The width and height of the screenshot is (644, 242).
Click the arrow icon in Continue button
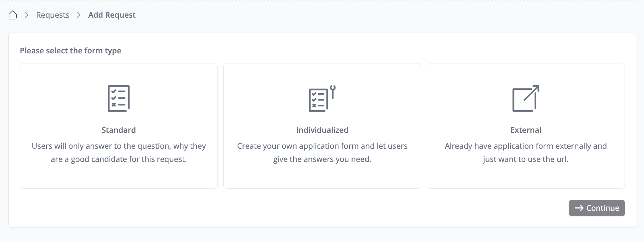point(579,208)
